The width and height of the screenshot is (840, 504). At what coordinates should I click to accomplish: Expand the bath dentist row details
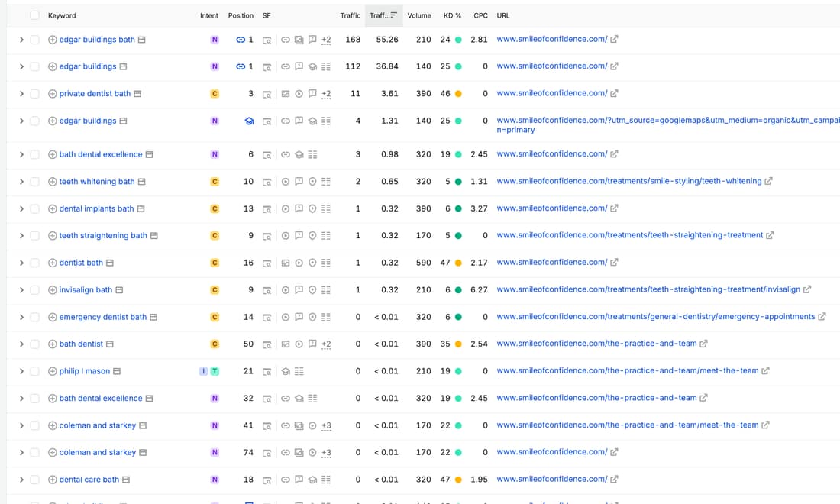[x=21, y=344]
